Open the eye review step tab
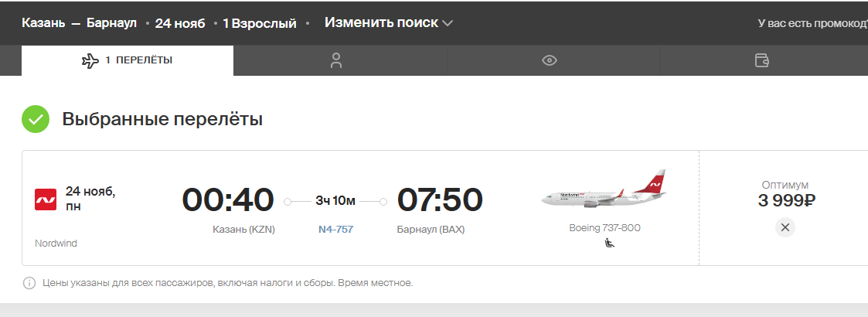This screenshot has height=317, width=868. 549,60
